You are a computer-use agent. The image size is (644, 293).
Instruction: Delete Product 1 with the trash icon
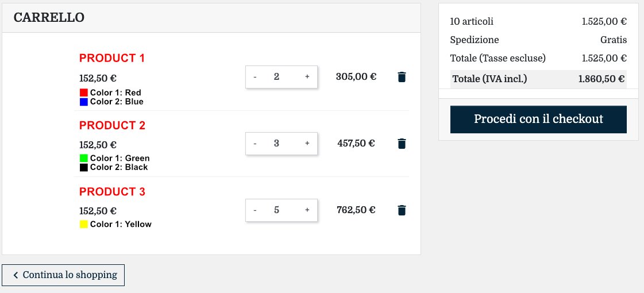(402, 77)
